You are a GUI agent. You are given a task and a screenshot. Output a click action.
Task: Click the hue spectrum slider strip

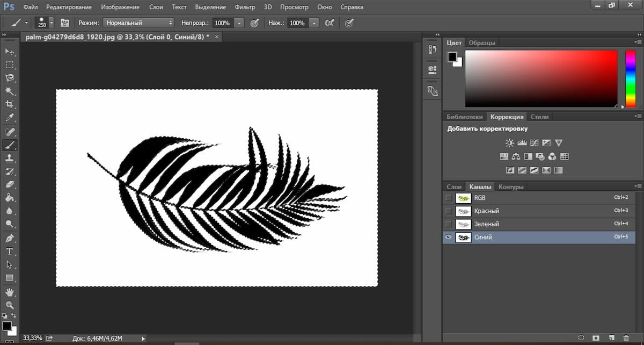tap(630, 78)
